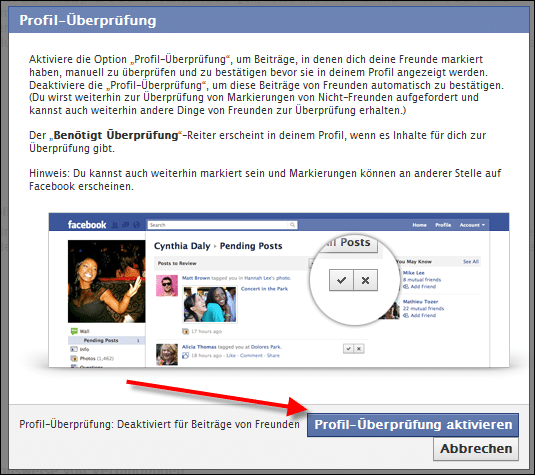Screen dimensions: 535x475
Task: Open the Account dropdown in the example header
Action: pyautogui.click(x=472, y=225)
